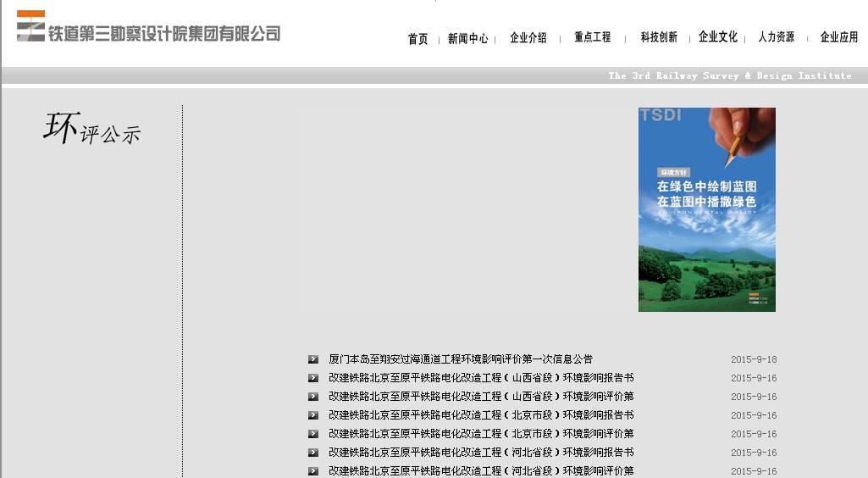
Task: Open 河北省段 环境影响报告书 link
Action: pyautogui.click(x=481, y=453)
